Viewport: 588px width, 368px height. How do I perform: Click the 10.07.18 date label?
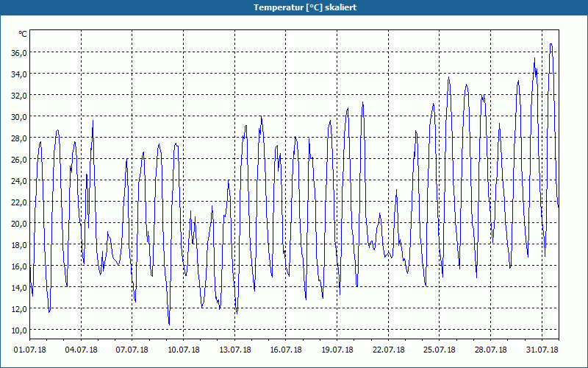pos(183,350)
